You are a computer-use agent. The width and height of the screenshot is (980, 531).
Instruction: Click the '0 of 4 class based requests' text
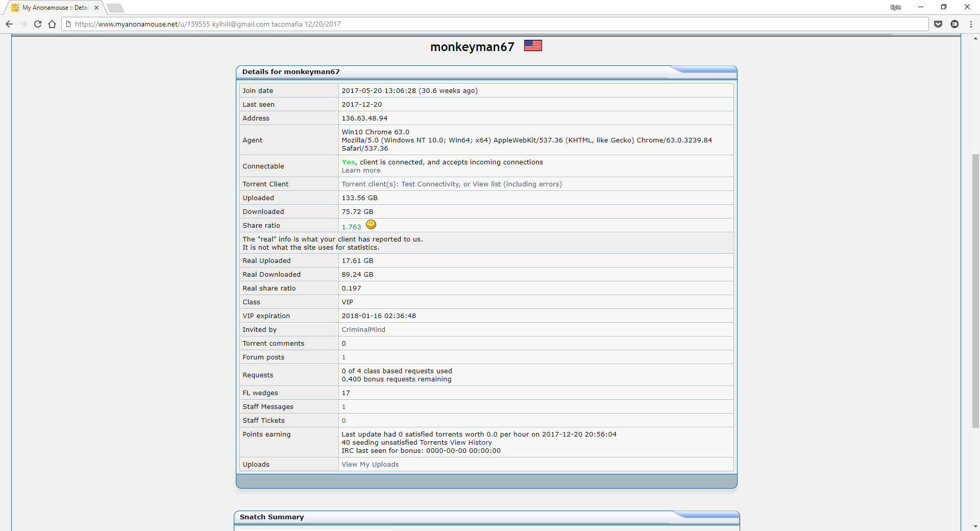(x=397, y=371)
